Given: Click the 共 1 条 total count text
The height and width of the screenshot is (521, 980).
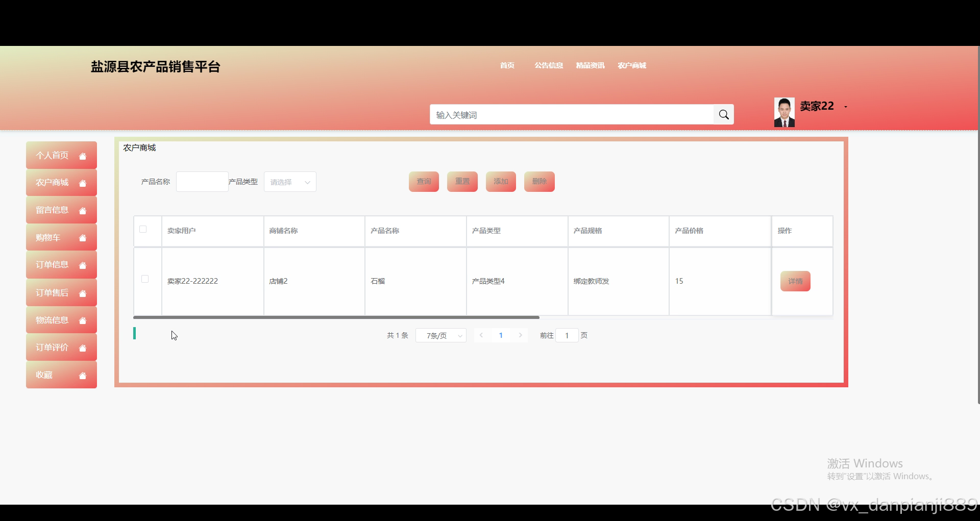Looking at the screenshot, I should point(398,335).
